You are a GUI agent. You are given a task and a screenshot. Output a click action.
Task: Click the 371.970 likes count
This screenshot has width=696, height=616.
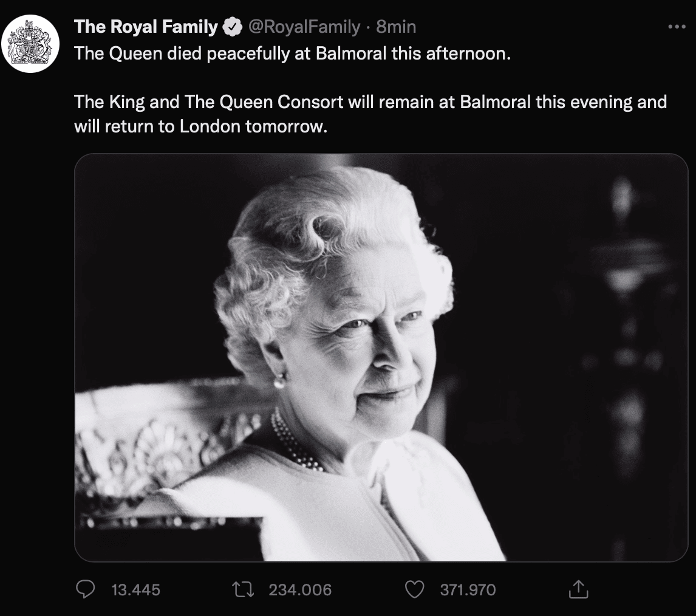(x=468, y=590)
